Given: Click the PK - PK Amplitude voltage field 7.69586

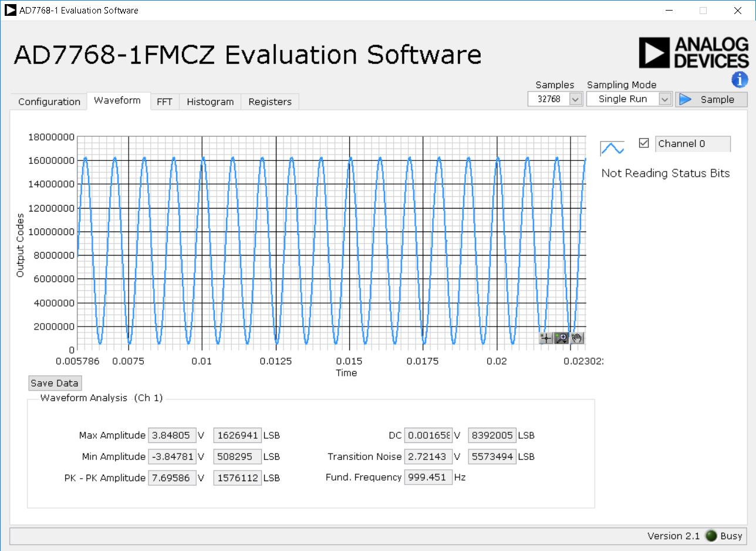Looking at the screenshot, I should (172, 478).
